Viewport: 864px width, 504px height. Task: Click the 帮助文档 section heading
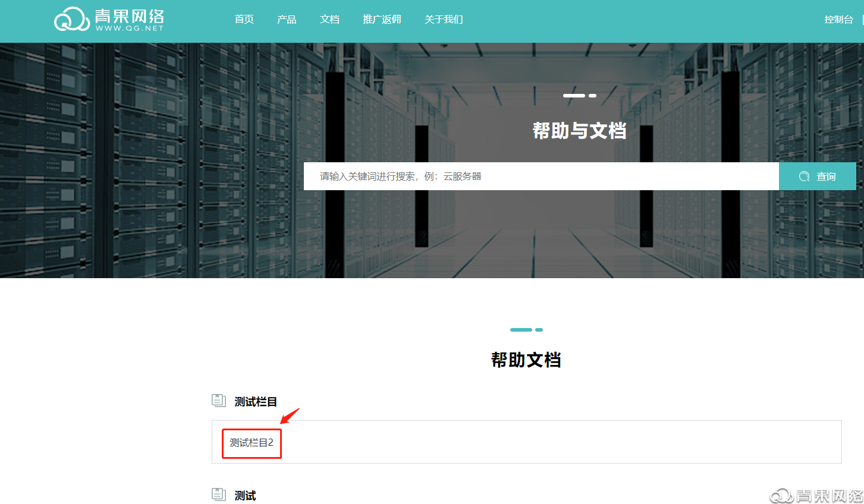(x=526, y=360)
